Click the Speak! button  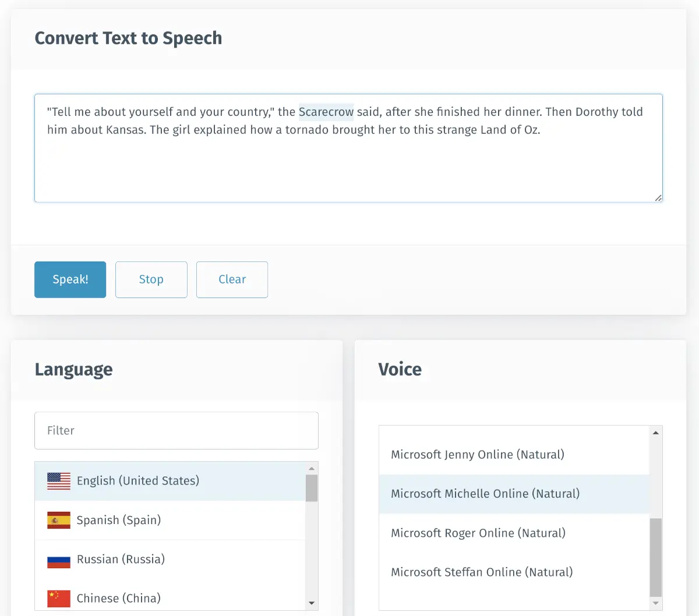pyautogui.click(x=70, y=279)
